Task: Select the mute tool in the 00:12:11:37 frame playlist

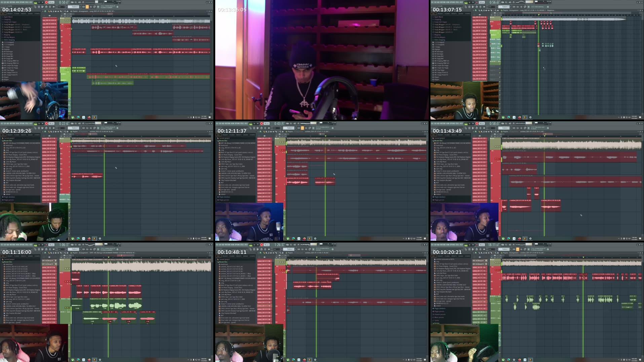Action: tap(271, 132)
